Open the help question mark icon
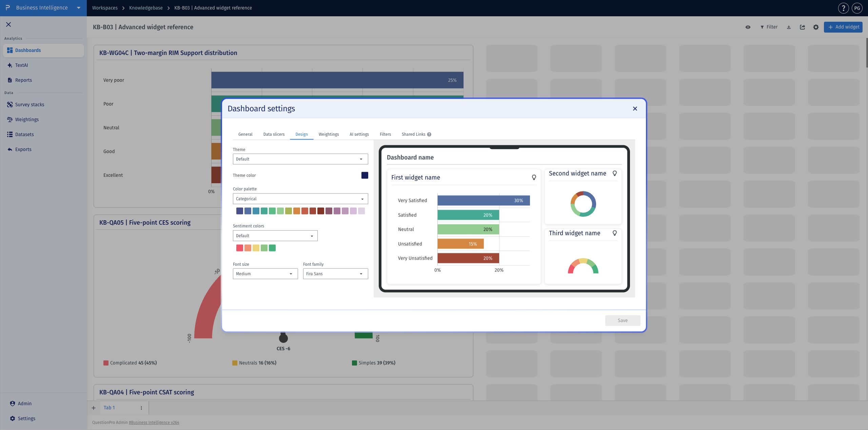The width and height of the screenshot is (868, 430). (843, 8)
